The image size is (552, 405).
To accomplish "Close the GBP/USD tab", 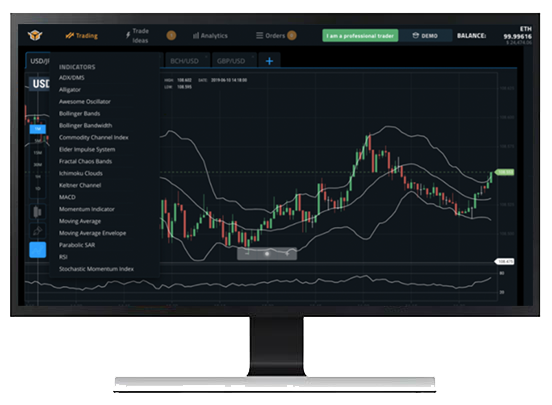I will pos(253,56).
